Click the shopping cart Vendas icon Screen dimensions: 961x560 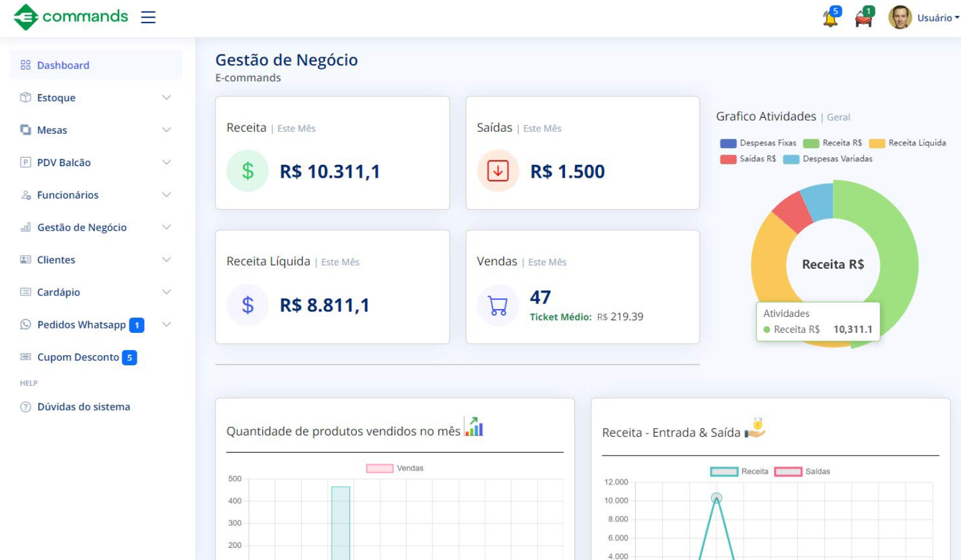[498, 305]
